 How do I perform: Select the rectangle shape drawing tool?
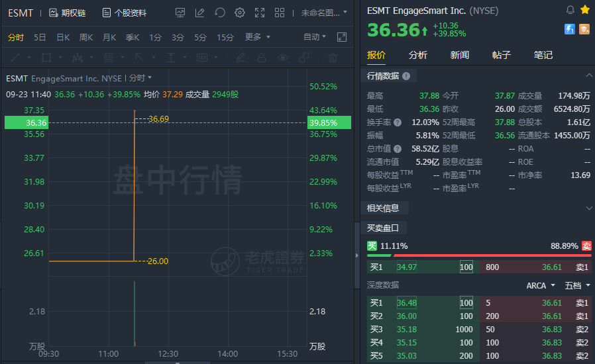point(46,58)
